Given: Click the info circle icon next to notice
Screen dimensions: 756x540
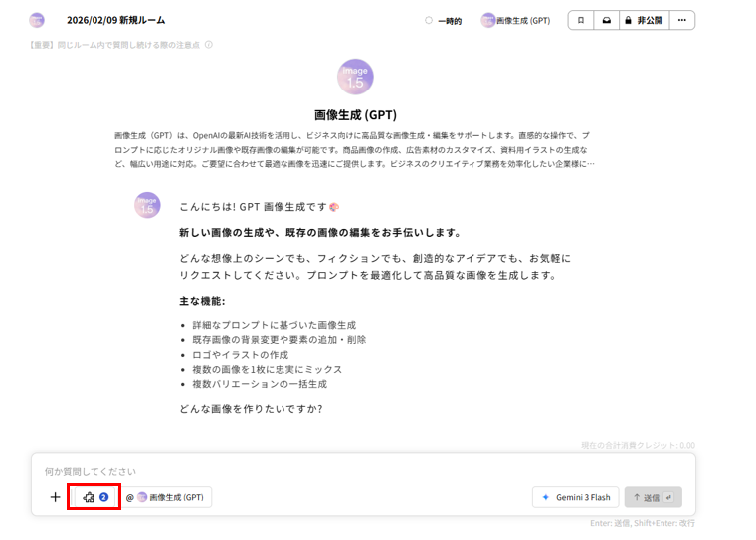Looking at the screenshot, I should 208,45.
